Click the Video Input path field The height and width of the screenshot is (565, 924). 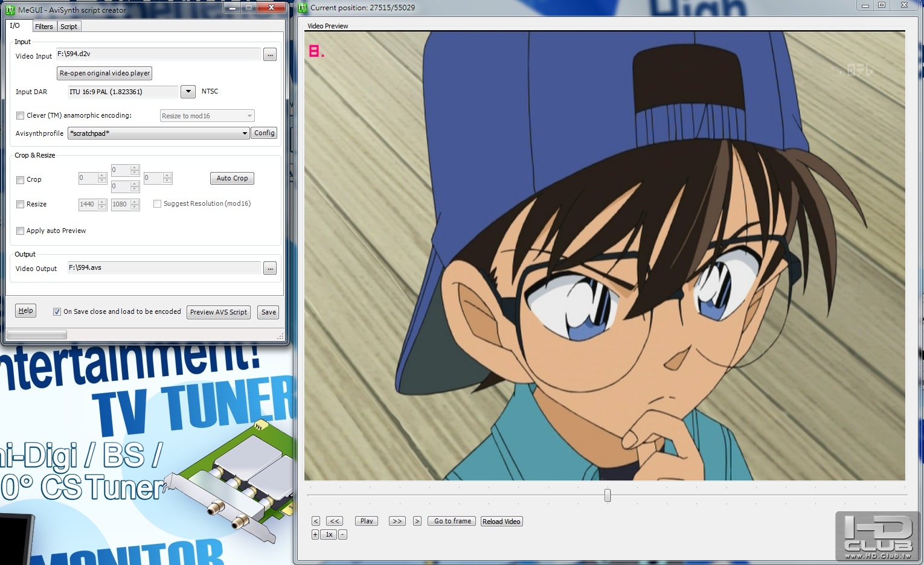[x=158, y=54]
